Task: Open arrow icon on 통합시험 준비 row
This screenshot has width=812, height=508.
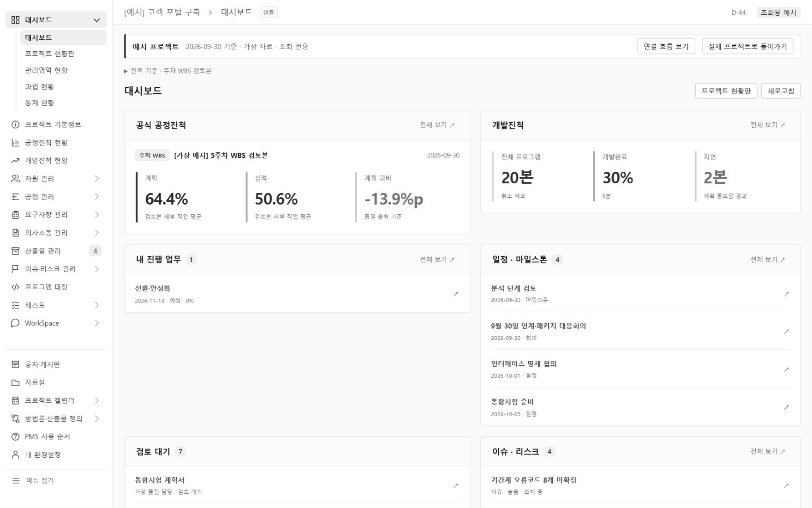Action: point(786,407)
